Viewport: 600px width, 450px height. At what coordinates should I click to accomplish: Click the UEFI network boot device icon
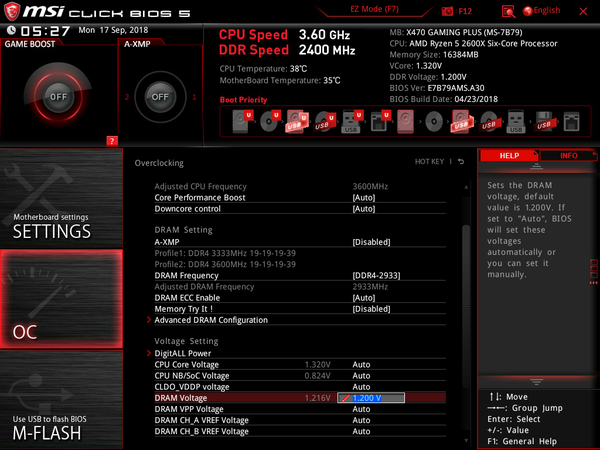click(x=380, y=122)
